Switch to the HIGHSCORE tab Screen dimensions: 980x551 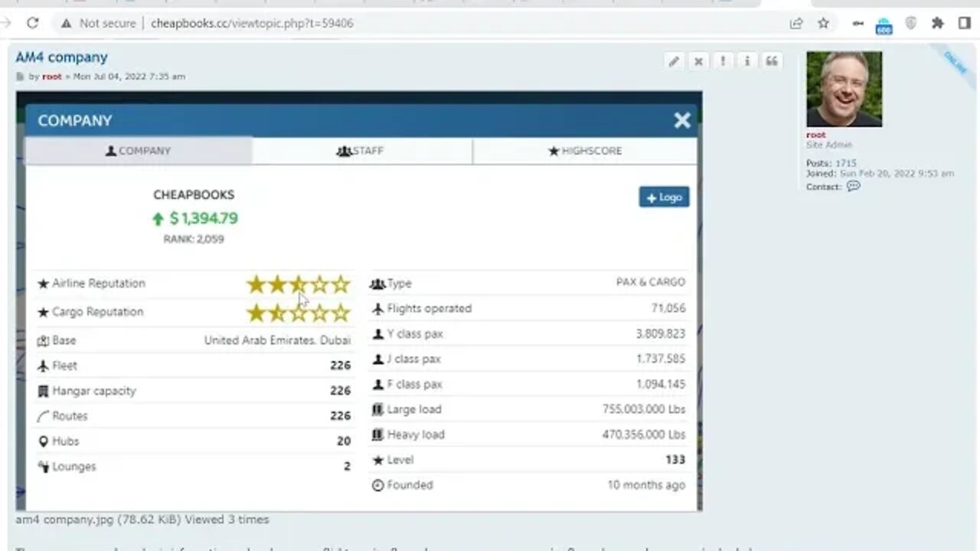coord(585,151)
